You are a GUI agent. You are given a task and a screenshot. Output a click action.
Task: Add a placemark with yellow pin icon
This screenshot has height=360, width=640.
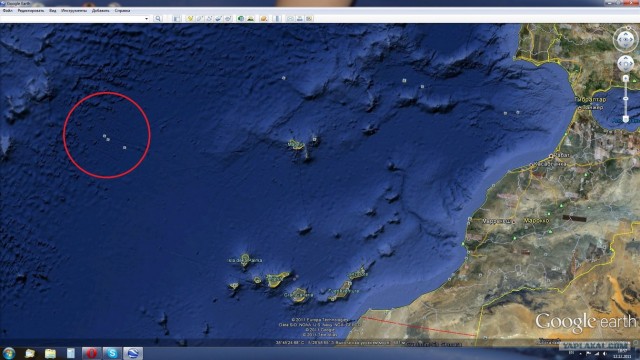(x=190, y=18)
